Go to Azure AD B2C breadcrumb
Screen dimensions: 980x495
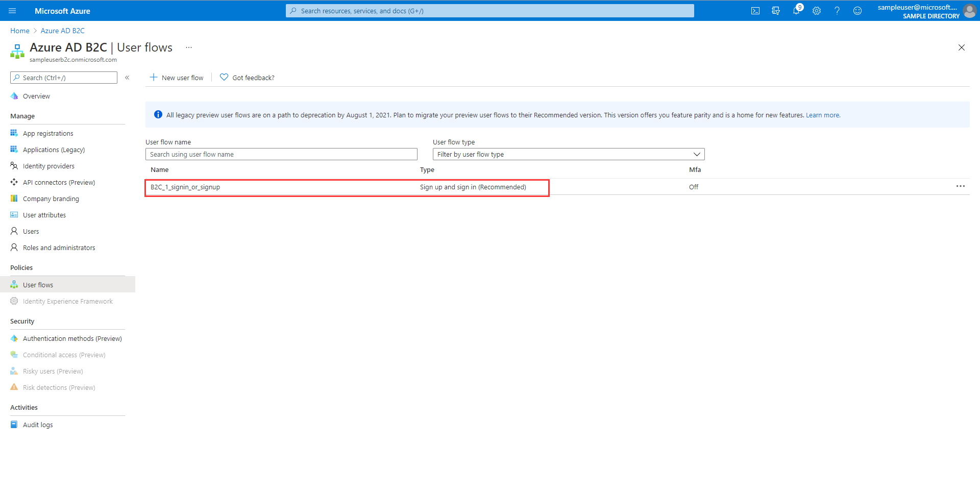63,31
